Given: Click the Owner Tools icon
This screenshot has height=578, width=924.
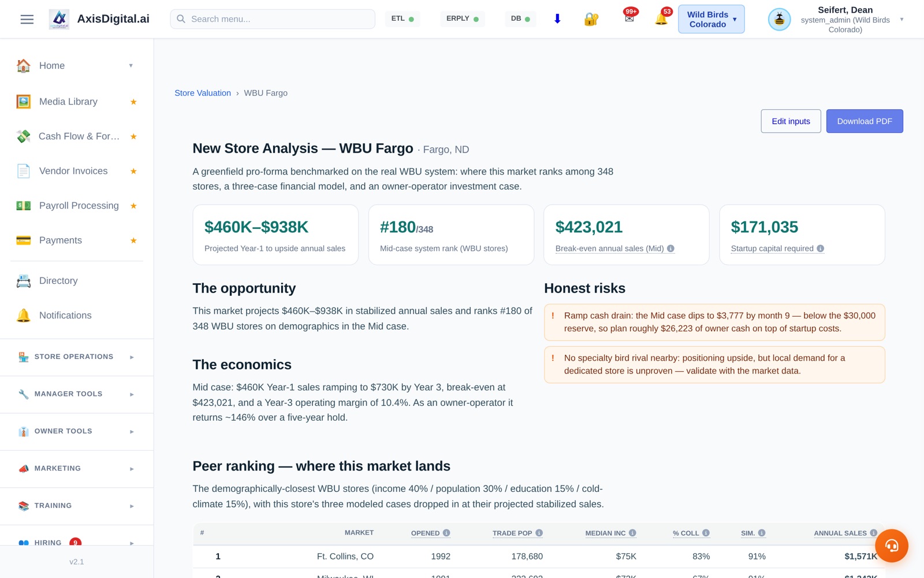Looking at the screenshot, I should click(24, 432).
